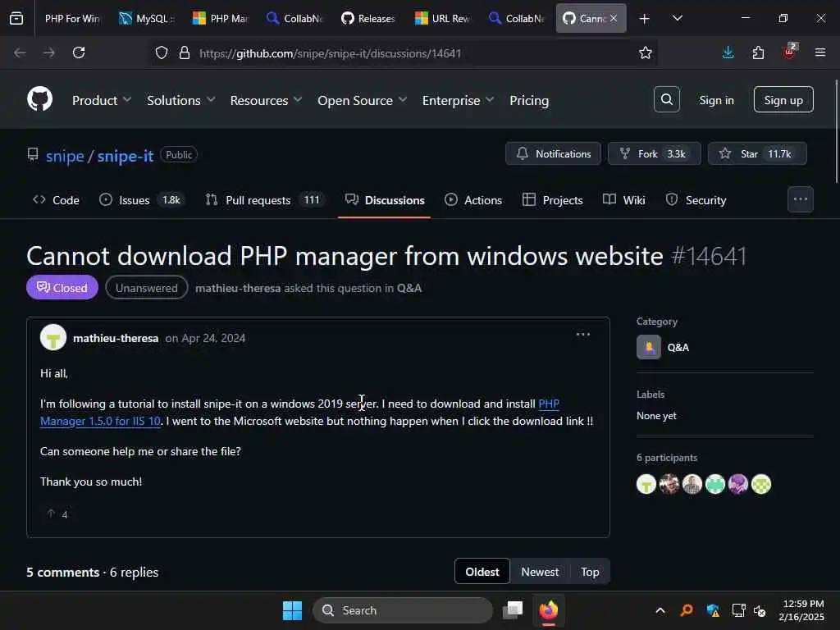
Task: List all tabs with the chevron button
Action: (677, 18)
